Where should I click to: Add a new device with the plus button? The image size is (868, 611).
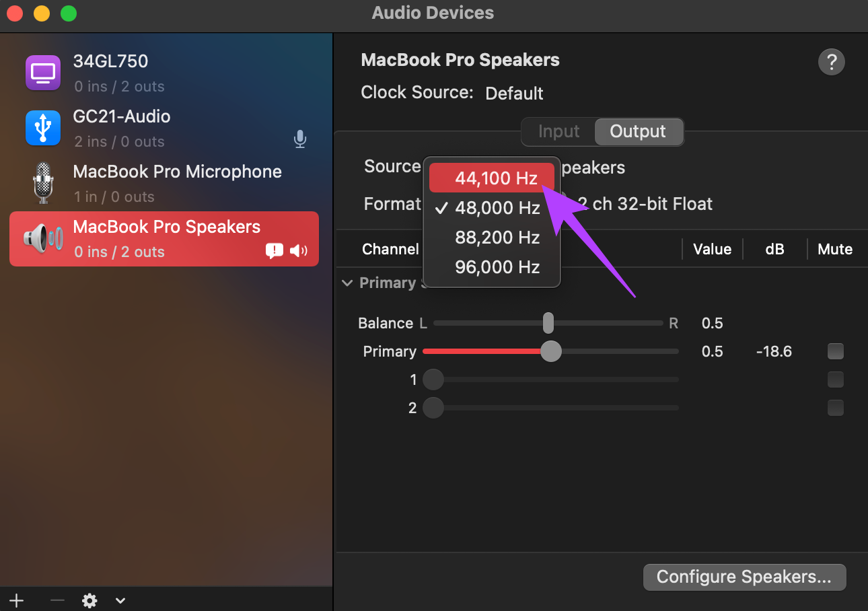[16, 600]
